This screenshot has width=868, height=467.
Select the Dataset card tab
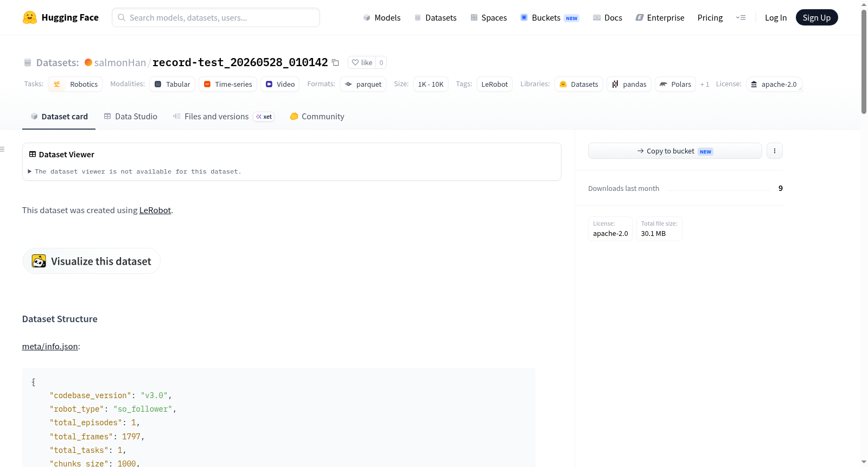point(59,116)
